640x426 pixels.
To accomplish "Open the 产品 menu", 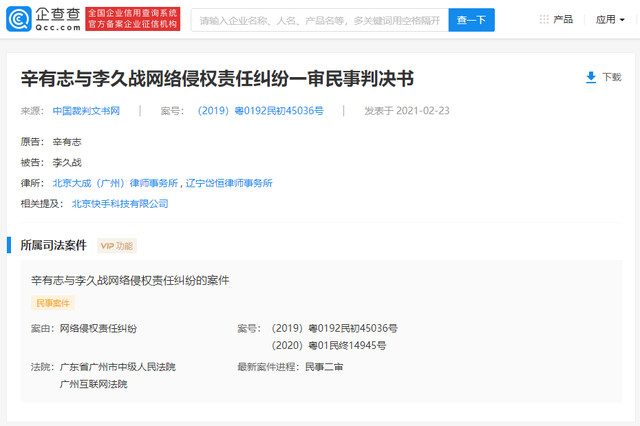I will coord(563,20).
